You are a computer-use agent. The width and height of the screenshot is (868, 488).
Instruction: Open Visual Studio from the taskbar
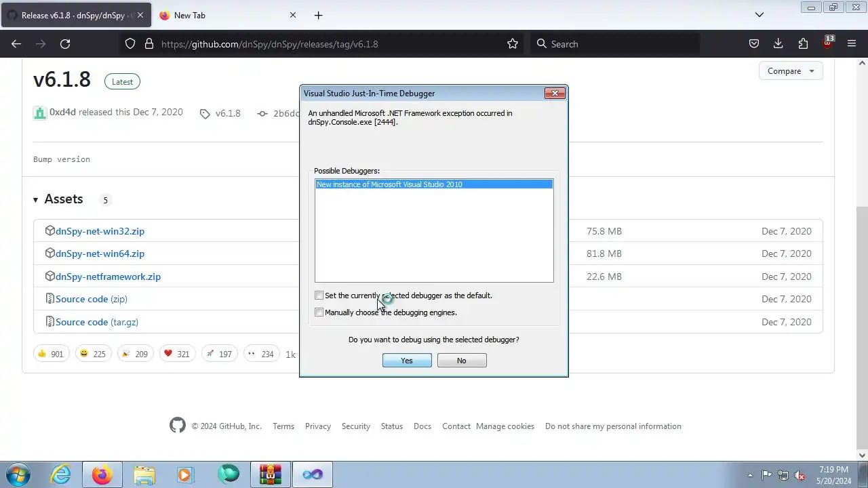tap(313, 474)
